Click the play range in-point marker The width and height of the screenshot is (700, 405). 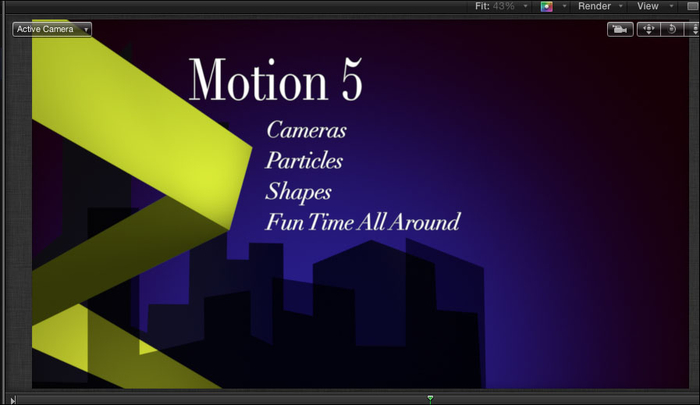(13, 400)
